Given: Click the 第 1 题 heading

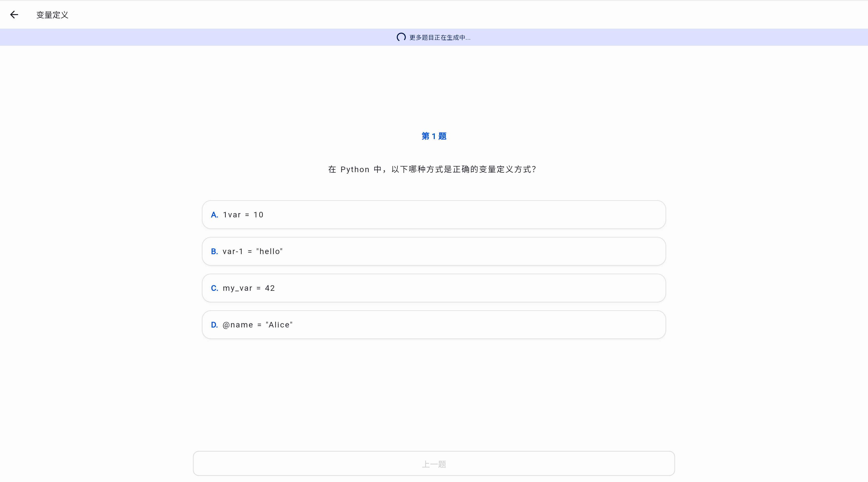Looking at the screenshot, I should (434, 136).
